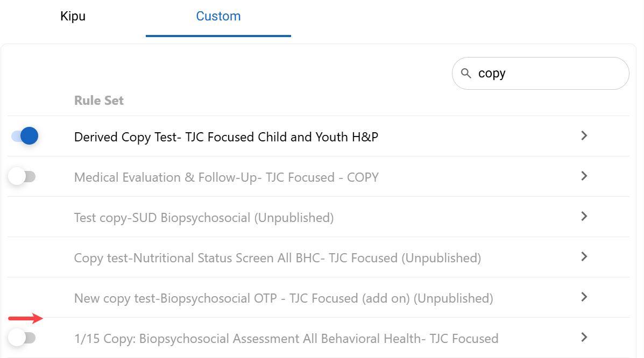Click the search field containing "copy"
Image resolution: width=644 pixels, height=358 pixels.
click(549, 73)
